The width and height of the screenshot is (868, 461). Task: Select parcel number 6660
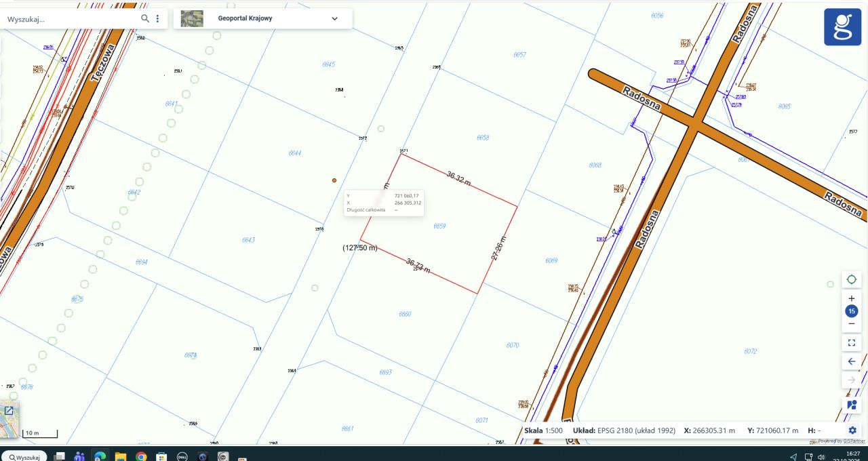[405, 314]
